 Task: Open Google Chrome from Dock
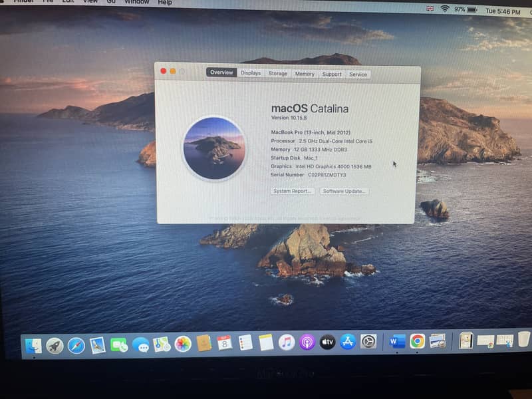pyautogui.click(x=417, y=341)
